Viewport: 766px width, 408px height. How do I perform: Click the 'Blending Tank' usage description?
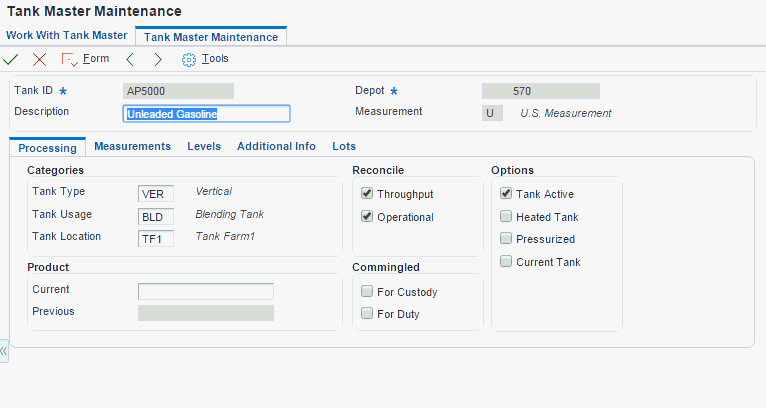coord(230,214)
